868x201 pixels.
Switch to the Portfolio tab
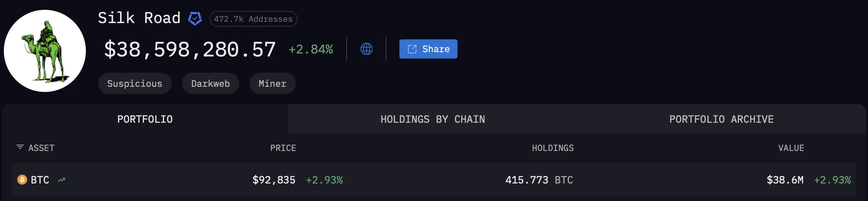tap(145, 119)
